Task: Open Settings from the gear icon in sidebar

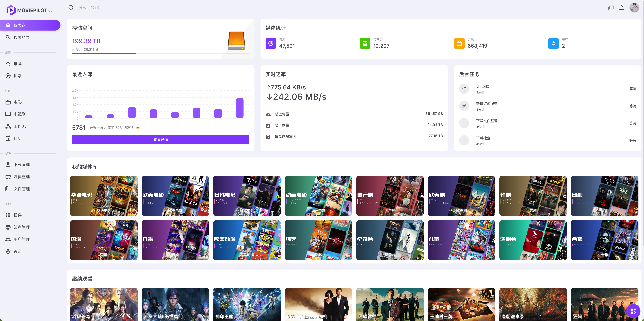Action: (x=8, y=251)
